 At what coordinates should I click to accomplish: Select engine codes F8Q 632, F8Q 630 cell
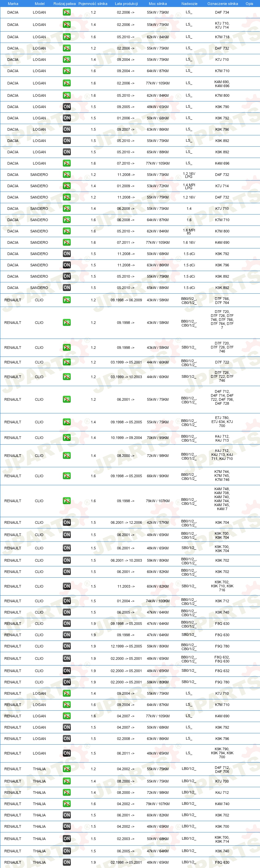[x=222, y=658]
